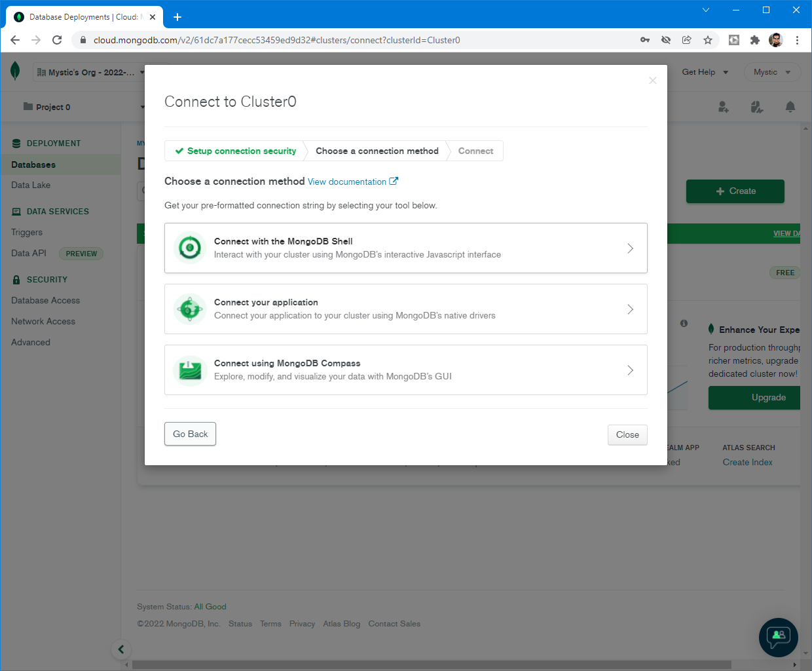Reload the page

(x=57, y=40)
